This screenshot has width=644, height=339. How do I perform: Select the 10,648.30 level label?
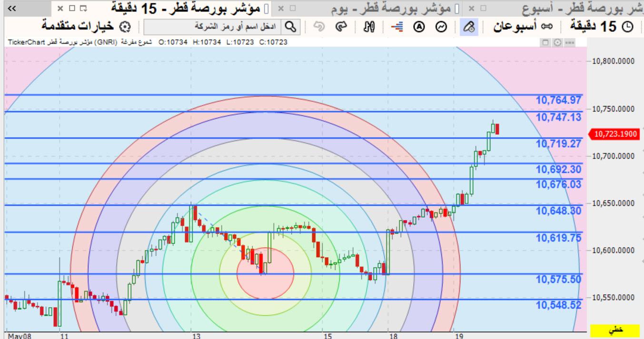pos(559,210)
